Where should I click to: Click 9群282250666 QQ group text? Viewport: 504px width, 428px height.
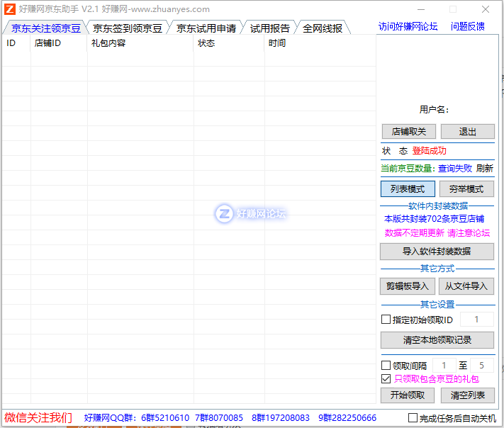(347, 417)
